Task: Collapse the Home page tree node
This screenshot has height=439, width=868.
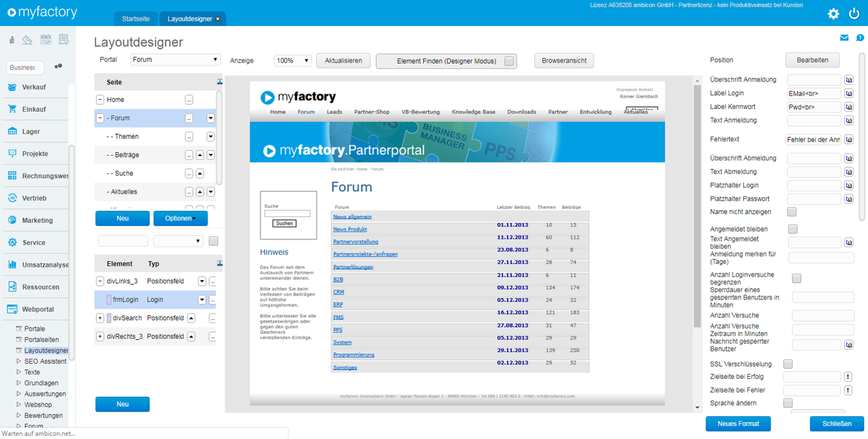Action: point(100,100)
